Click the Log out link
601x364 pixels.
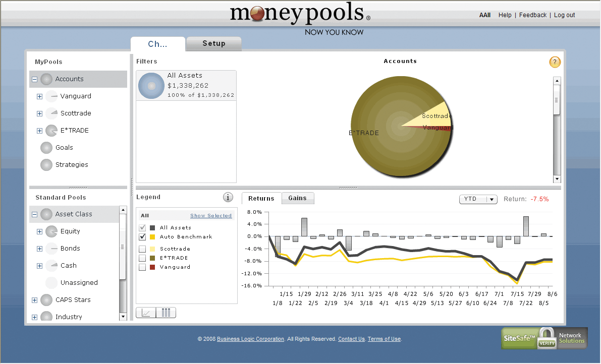pos(564,15)
